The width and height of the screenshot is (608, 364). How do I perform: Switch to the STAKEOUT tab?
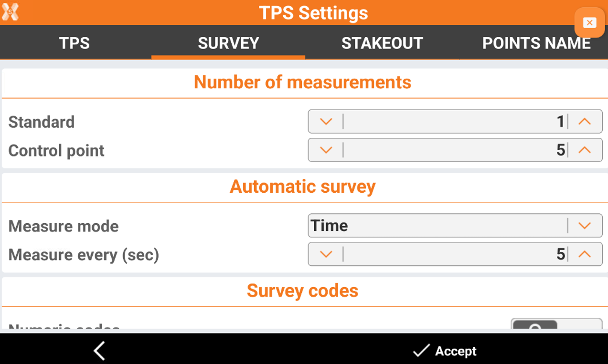pyautogui.click(x=382, y=43)
